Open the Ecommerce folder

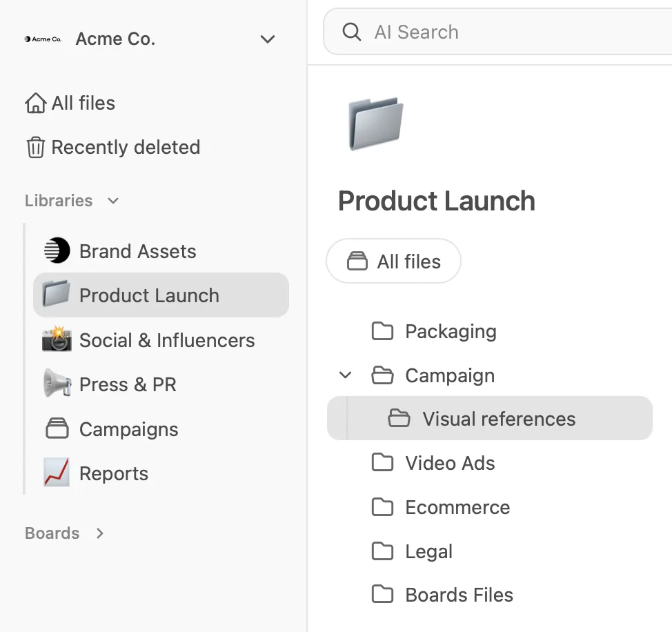457,507
